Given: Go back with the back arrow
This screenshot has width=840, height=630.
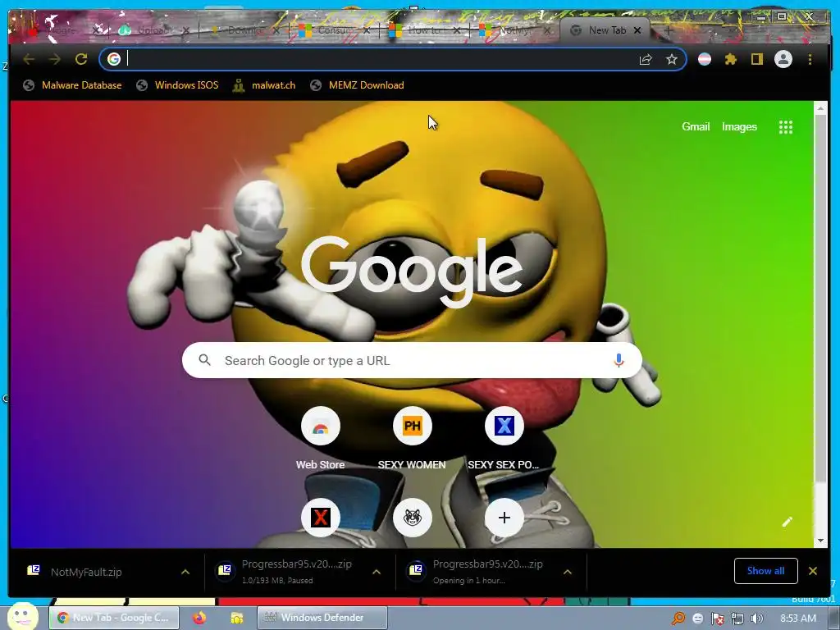Looking at the screenshot, I should [29, 59].
